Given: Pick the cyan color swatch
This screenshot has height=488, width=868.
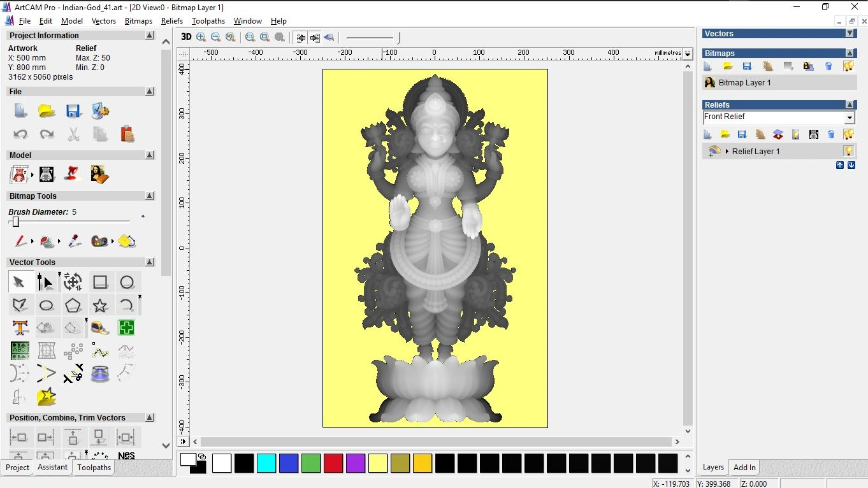Looking at the screenshot, I should click(266, 463).
